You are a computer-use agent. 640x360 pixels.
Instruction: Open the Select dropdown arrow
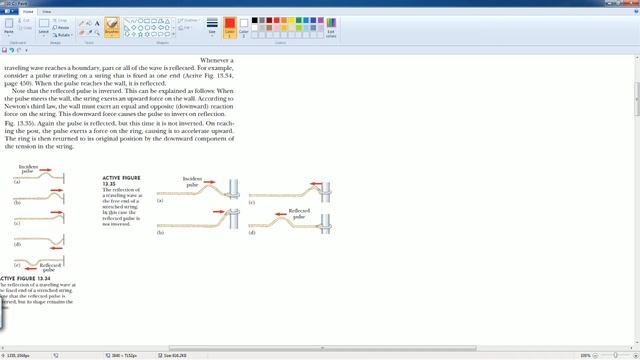tap(44, 35)
